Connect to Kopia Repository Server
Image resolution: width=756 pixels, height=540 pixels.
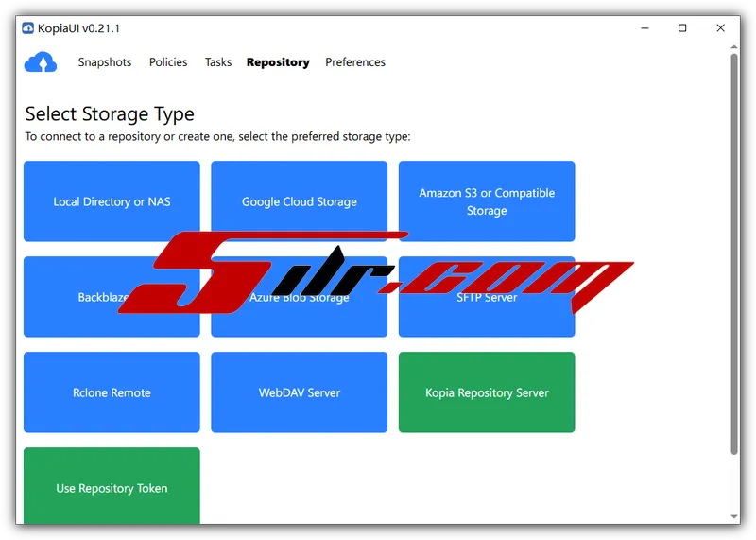(x=487, y=392)
